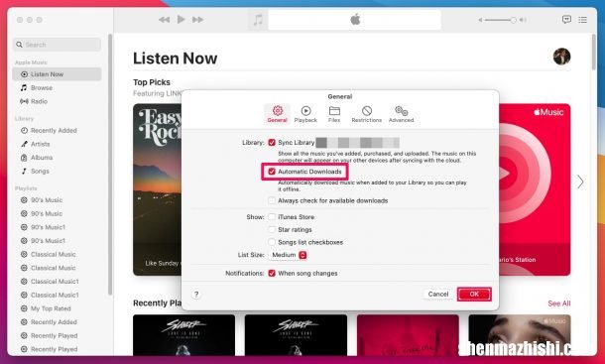This screenshot has height=364, width=605.
Task: Open the lyrics speech bubble icon
Action: pyautogui.click(x=566, y=20)
